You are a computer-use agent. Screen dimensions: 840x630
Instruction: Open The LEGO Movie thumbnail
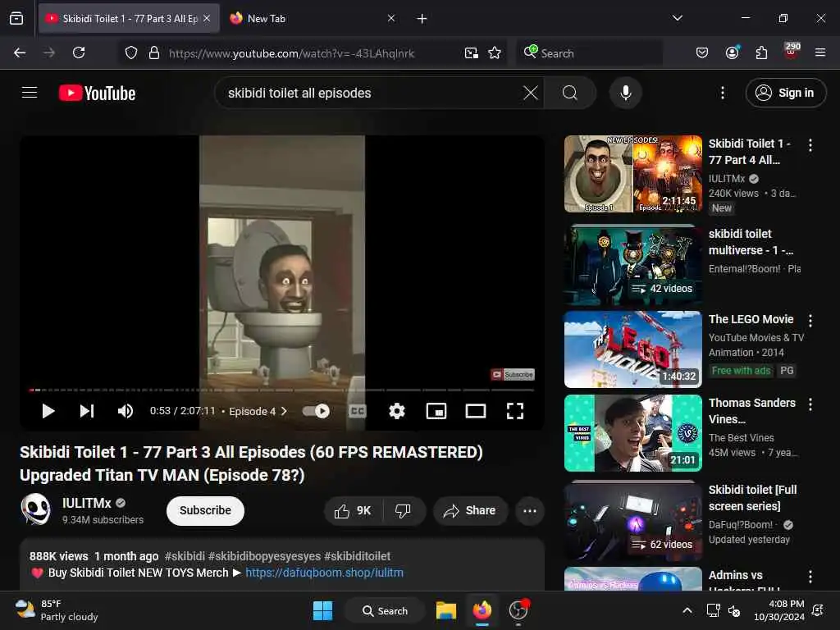[x=632, y=349]
